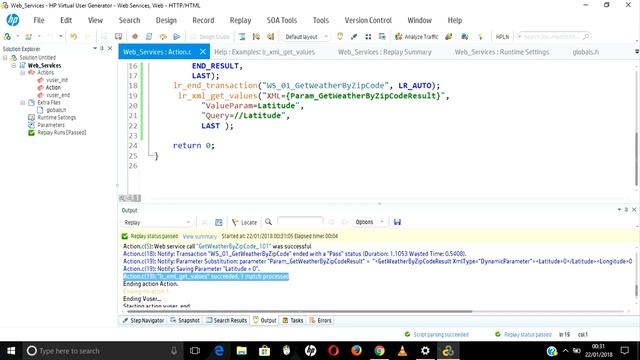The width and height of the screenshot is (640, 360).
Task: Switch to Web_Services : Runtime Settings tab
Action: click(x=502, y=52)
